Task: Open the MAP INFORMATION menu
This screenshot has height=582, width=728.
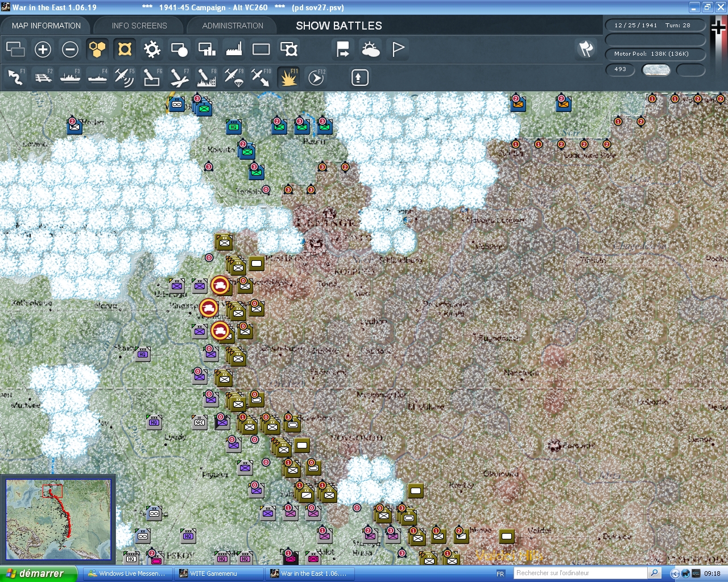Action: pyautogui.click(x=45, y=25)
